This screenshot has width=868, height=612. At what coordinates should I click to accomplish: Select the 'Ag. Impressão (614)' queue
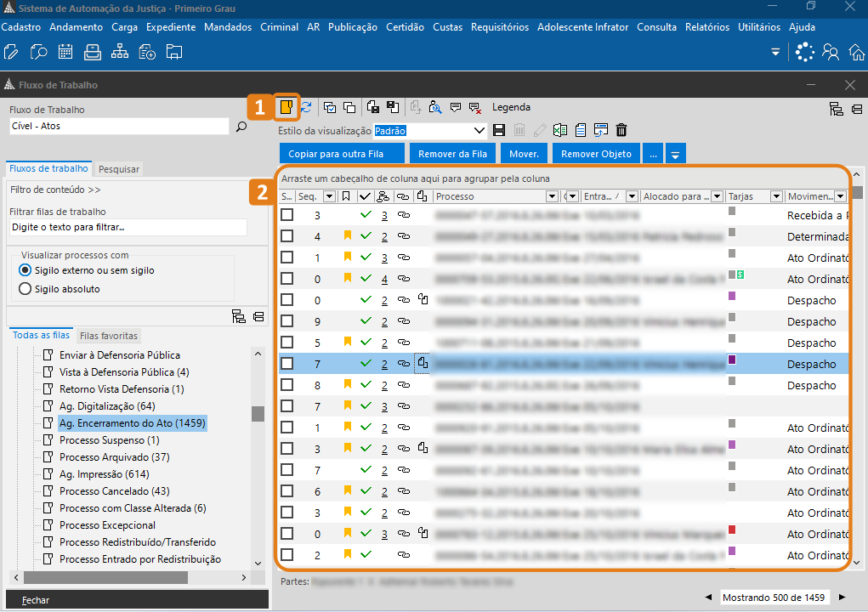tap(104, 474)
